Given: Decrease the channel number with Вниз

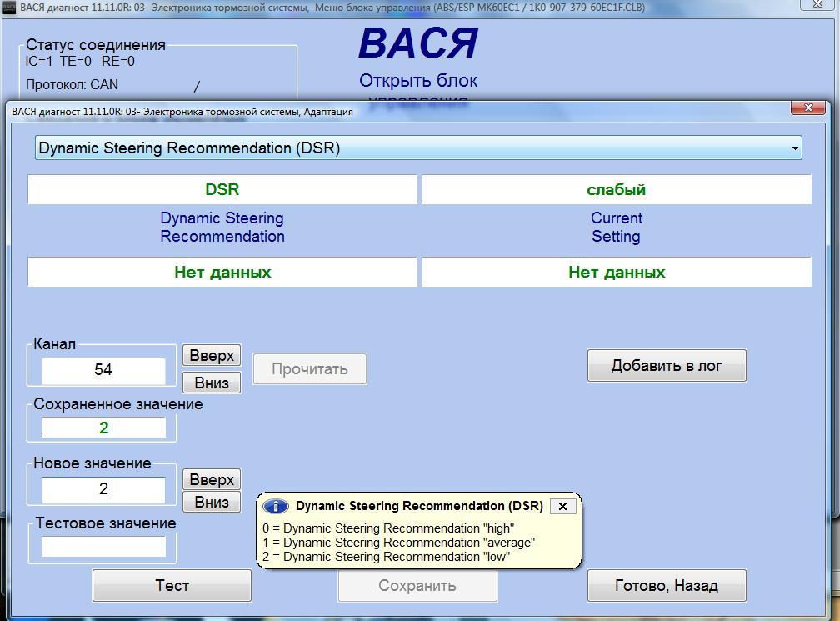Looking at the screenshot, I should [x=212, y=383].
